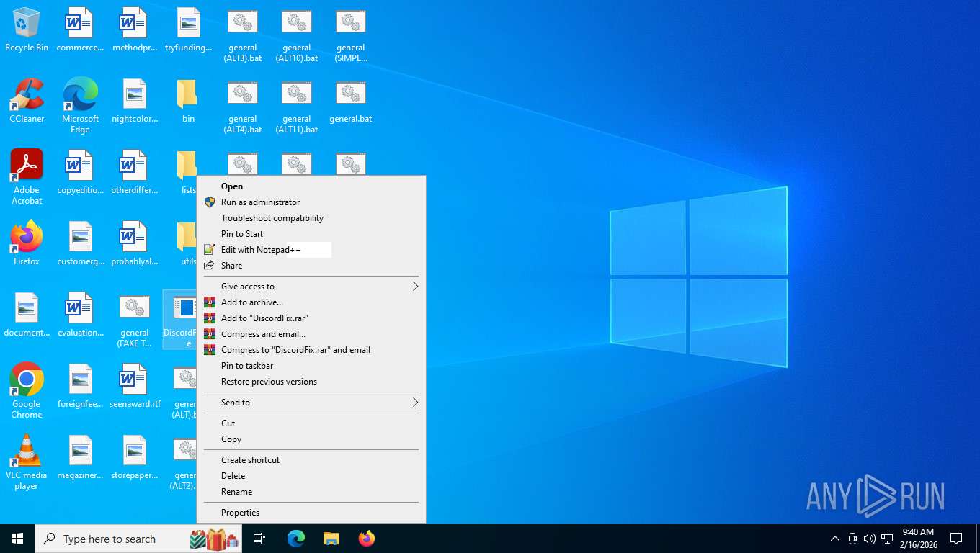Viewport: 980px width, 553px height.
Task: Expand Give access to submenu
Action: (x=311, y=287)
